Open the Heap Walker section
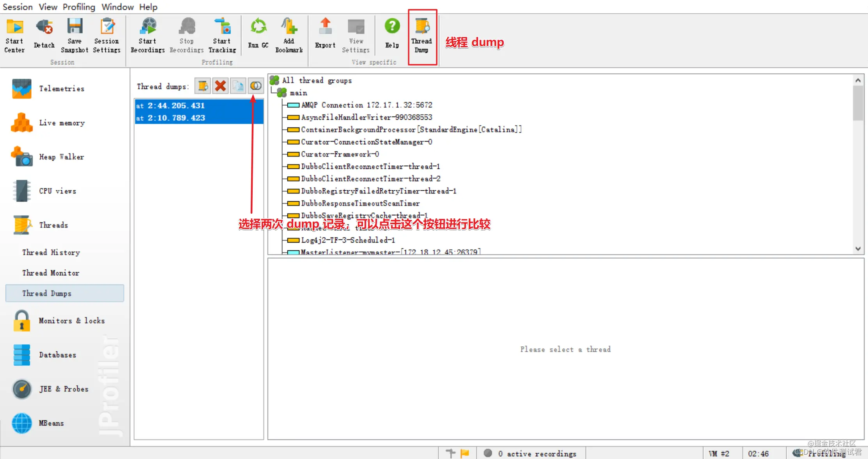This screenshot has width=868, height=459. click(x=61, y=157)
